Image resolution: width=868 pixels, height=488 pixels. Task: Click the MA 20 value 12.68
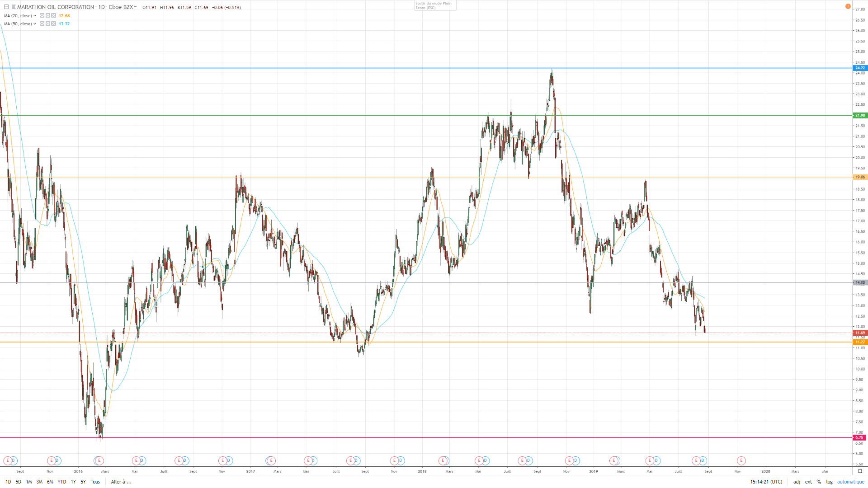(x=64, y=16)
